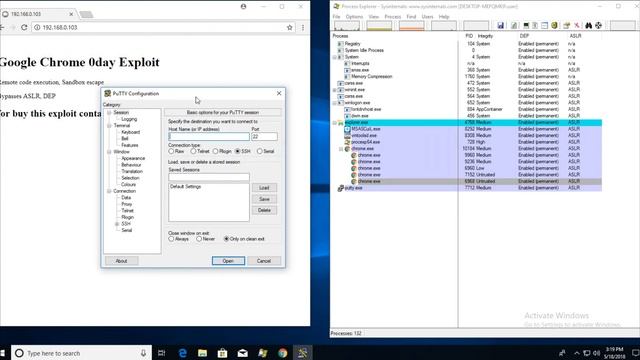Open the View menu in Process Explorer
The image size is (640, 360).
point(374,17)
